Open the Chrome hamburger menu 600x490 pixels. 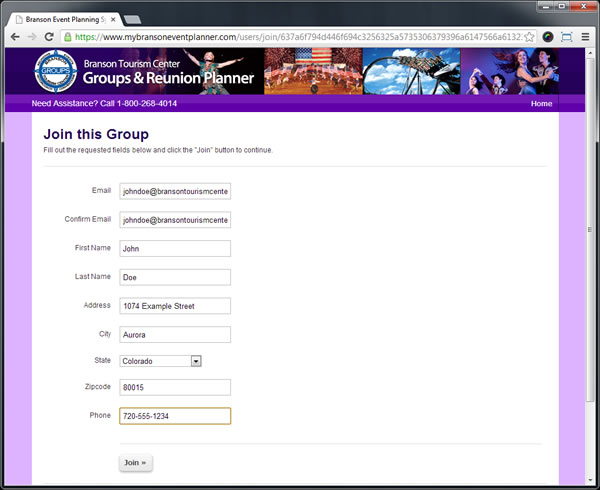click(x=585, y=37)
